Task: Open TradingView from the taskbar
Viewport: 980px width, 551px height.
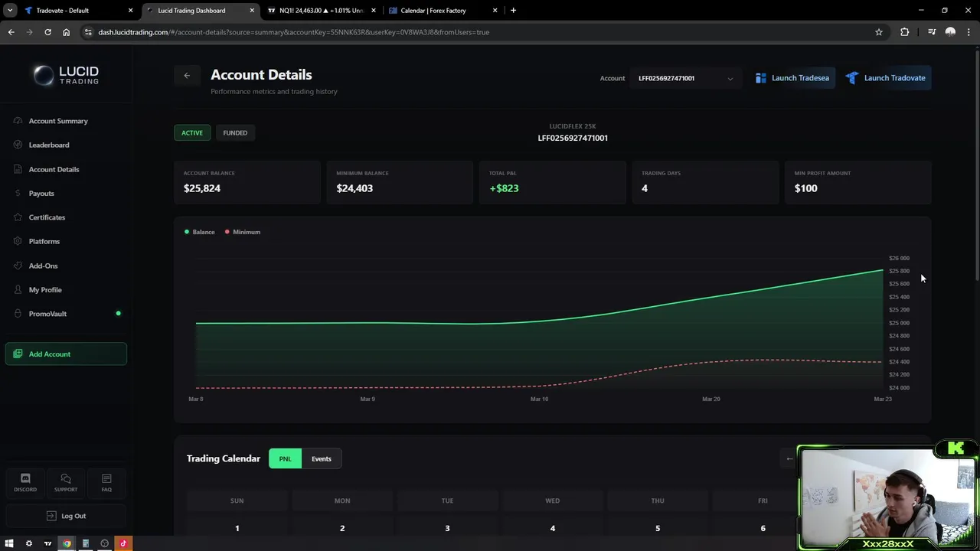Action: point(47,543)
